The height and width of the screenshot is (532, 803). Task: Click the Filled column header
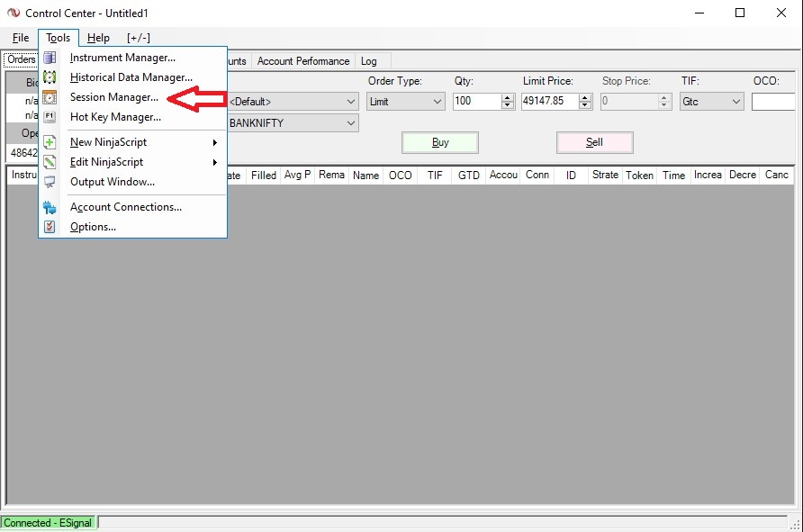point(264,176)
